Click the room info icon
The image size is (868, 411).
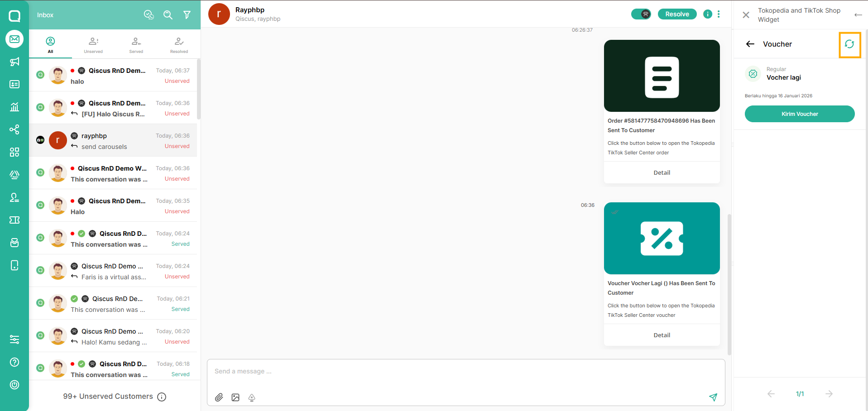pos(707,14)
